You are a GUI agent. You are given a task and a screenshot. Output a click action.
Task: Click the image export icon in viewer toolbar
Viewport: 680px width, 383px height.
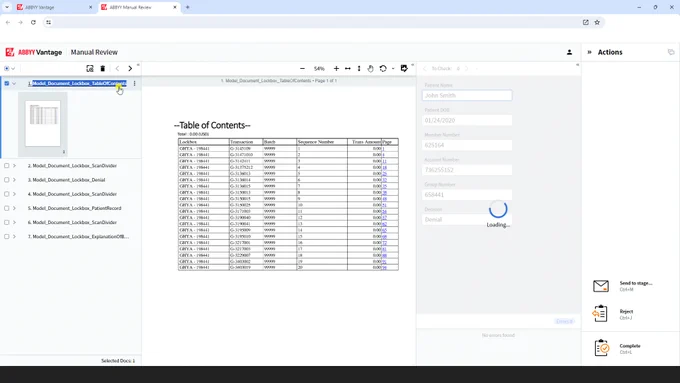(404, 69)
